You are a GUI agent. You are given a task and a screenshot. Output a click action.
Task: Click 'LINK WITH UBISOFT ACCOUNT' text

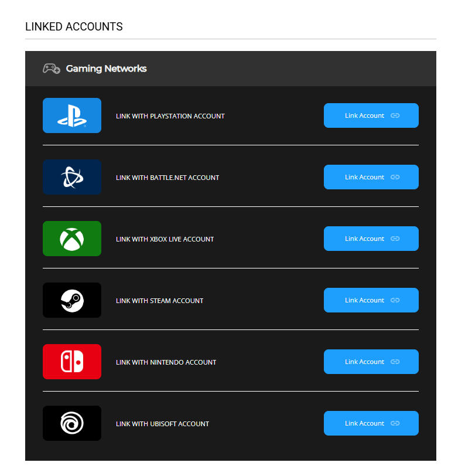click(x=162, y=424)
